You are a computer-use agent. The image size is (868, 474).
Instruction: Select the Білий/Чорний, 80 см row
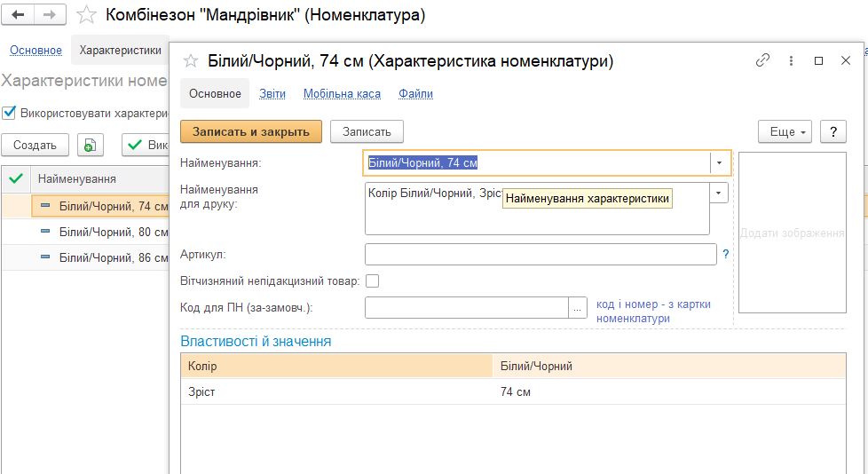click(86, 232)
